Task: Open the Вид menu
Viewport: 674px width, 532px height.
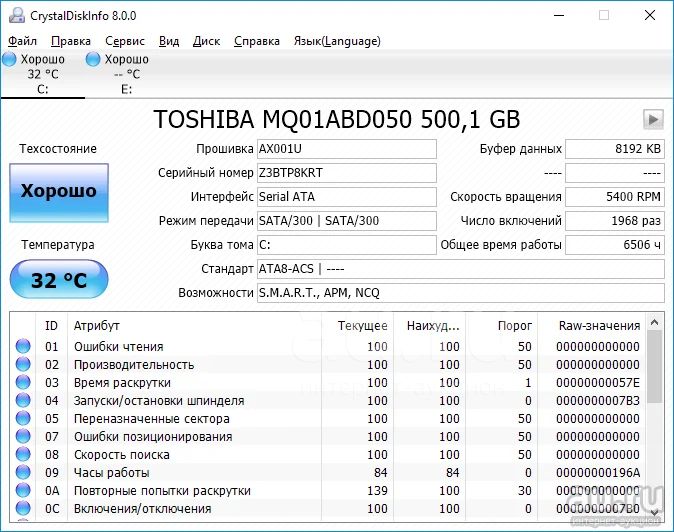Action: pos(169,41)
